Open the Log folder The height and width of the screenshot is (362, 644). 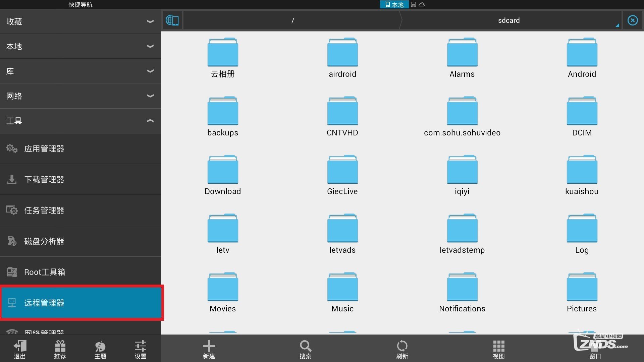tap(582, 234)
